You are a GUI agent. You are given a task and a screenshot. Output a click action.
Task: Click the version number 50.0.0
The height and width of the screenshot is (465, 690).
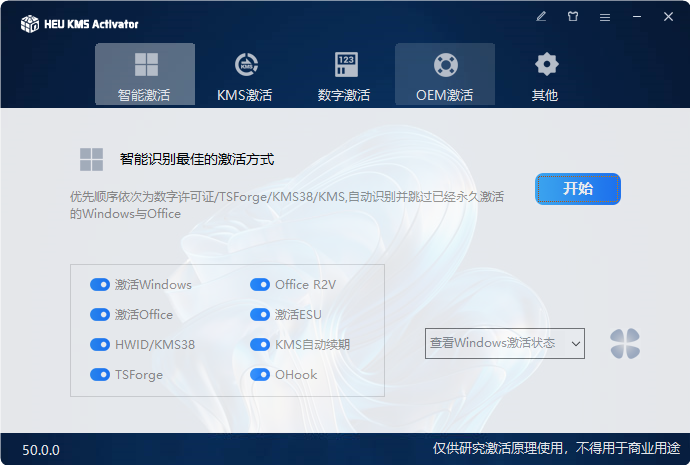[x=41, y=450]
